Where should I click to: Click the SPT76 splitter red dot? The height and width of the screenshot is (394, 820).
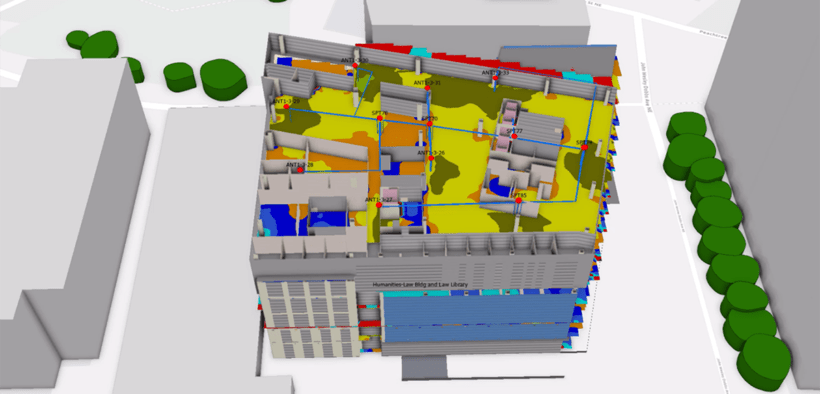(380, 118)
